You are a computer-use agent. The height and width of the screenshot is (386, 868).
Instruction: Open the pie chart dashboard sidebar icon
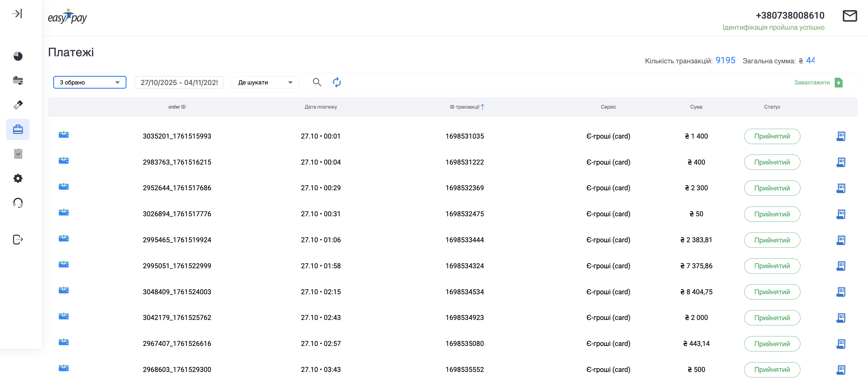click(x=18, y=56)
